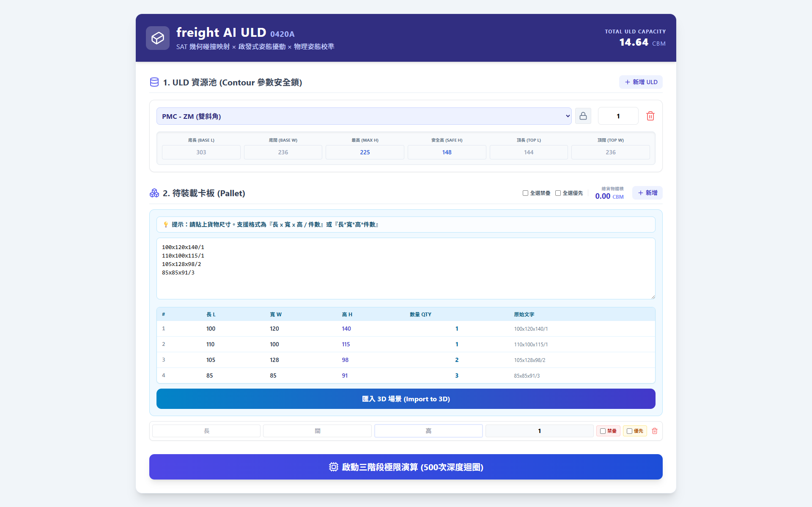The width and height of the screenshot is (812, 507).
Task: Click quantity value 3 in row 4
Action: point(457,375)
